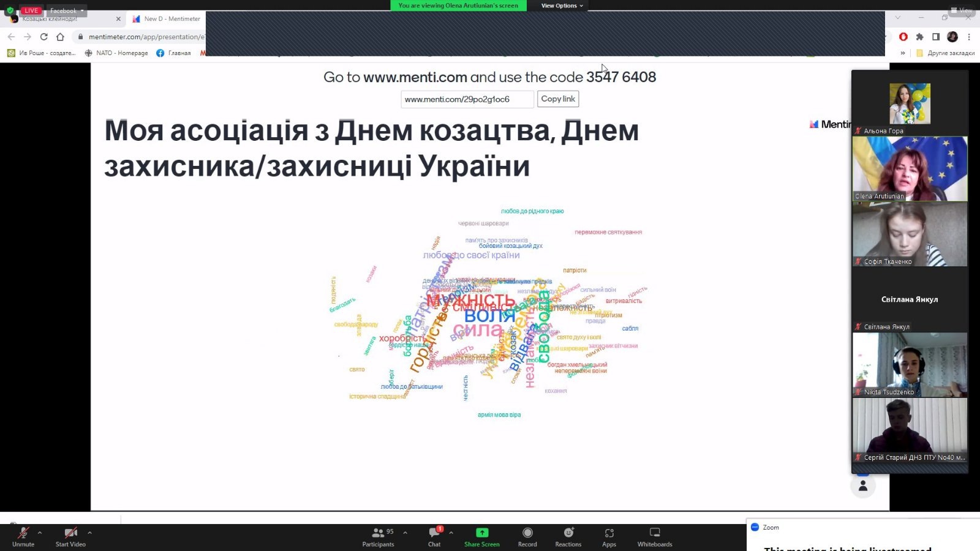This screenshot has width=980, height=551.
Task: Open the Participants panel in Zoom
Action: pos(378,536)
